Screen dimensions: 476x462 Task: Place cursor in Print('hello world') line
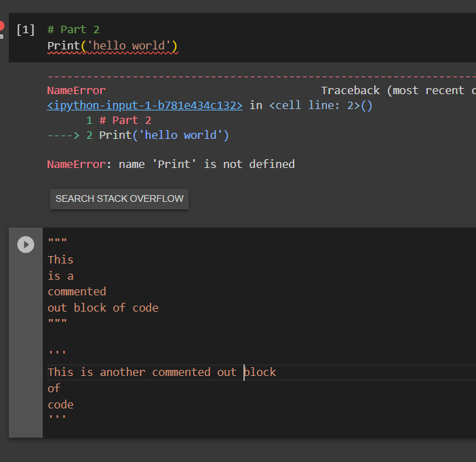113,46
